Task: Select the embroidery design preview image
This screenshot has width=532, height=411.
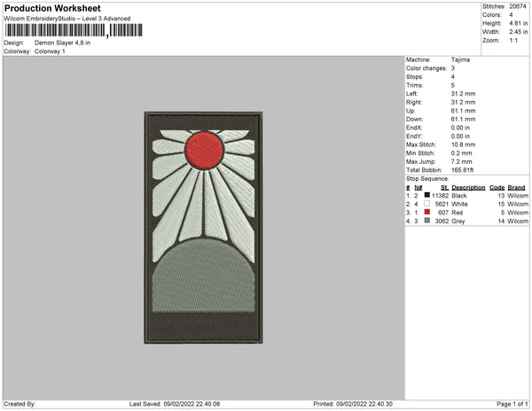Action: 203,228
